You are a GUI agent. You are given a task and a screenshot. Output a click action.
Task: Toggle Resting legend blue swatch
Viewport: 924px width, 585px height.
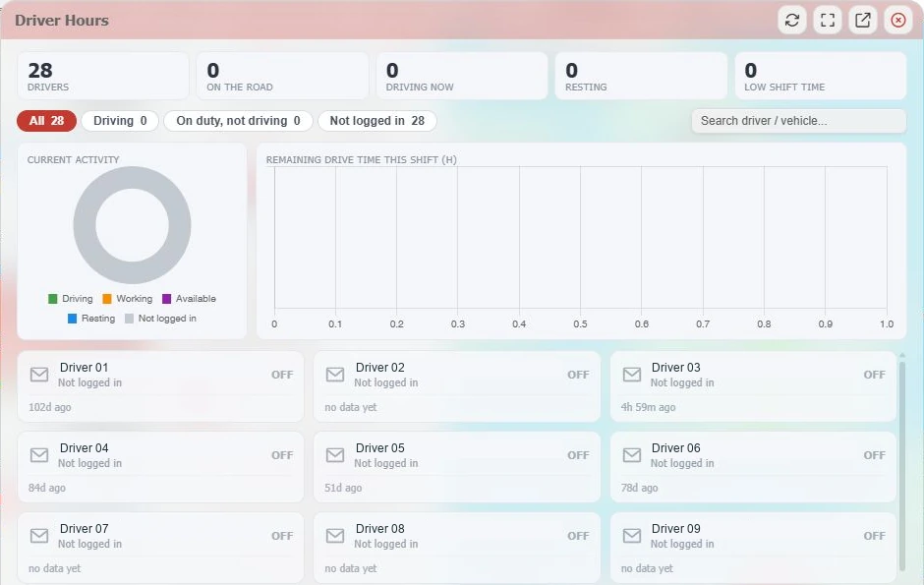click(72, 319)
